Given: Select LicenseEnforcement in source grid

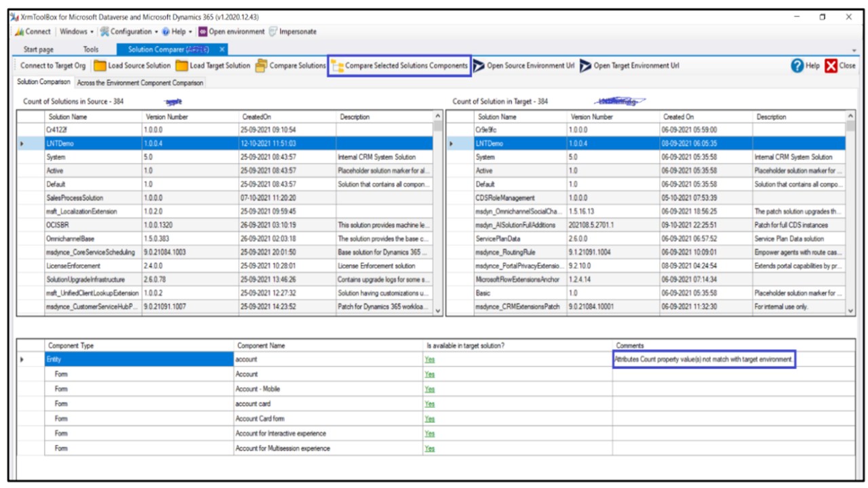Looking at the screenshot, I should click(x=224, y=266).
